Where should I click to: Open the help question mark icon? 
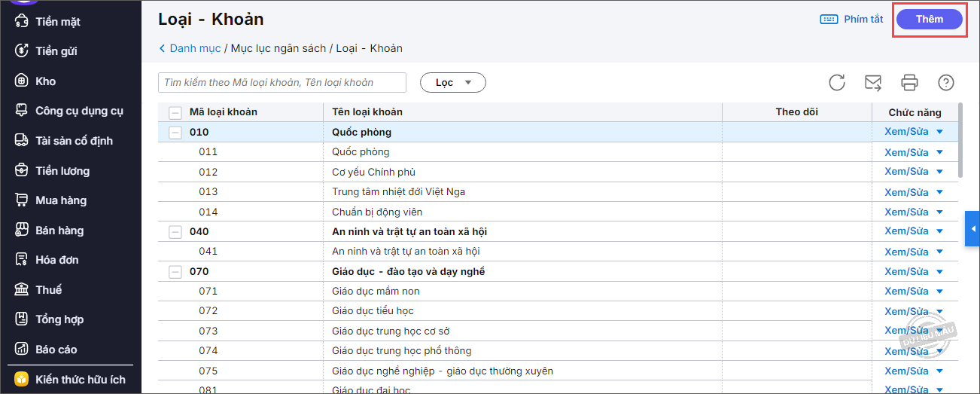[946, 83]
